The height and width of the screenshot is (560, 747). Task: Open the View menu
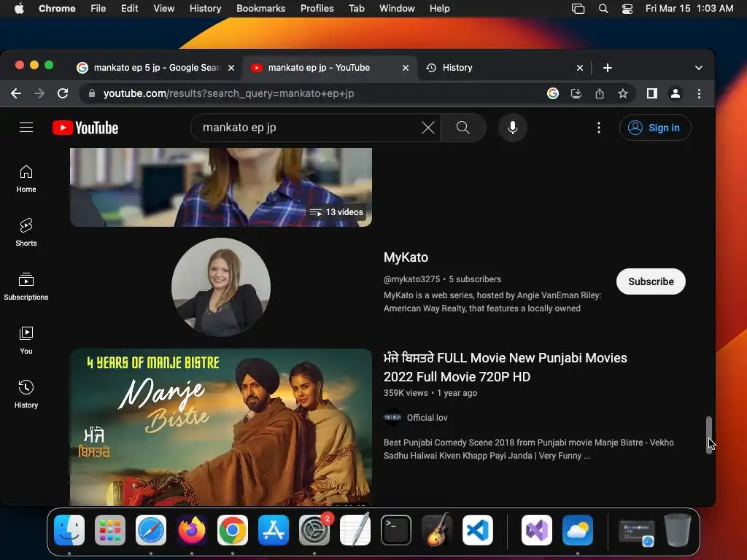pos(164,8)
